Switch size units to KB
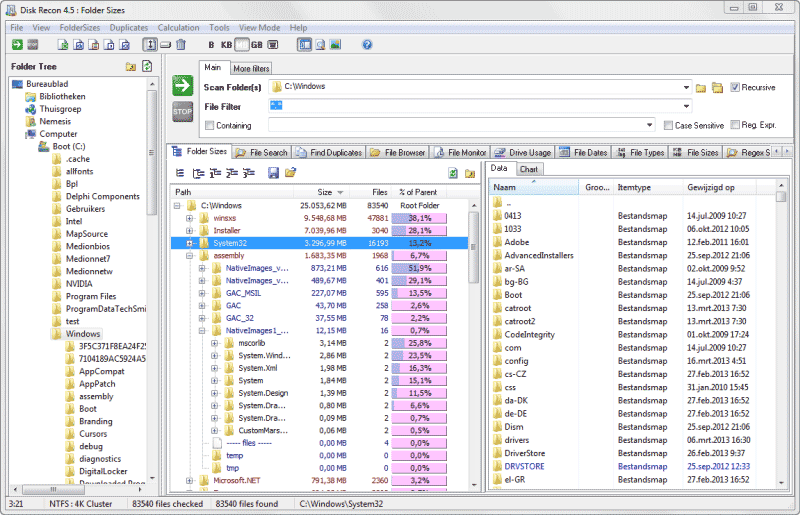 point(227,45)
